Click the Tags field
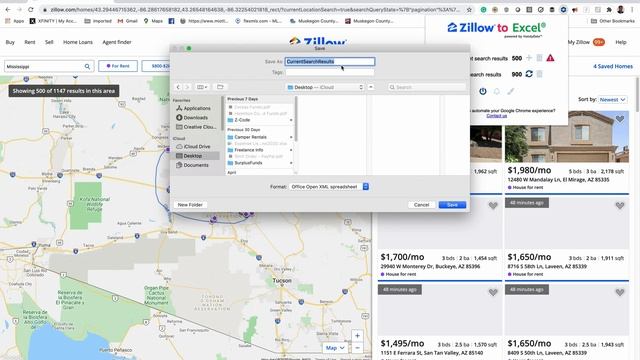Viewport: 640px width, 360px height. (x=330, y=72)
